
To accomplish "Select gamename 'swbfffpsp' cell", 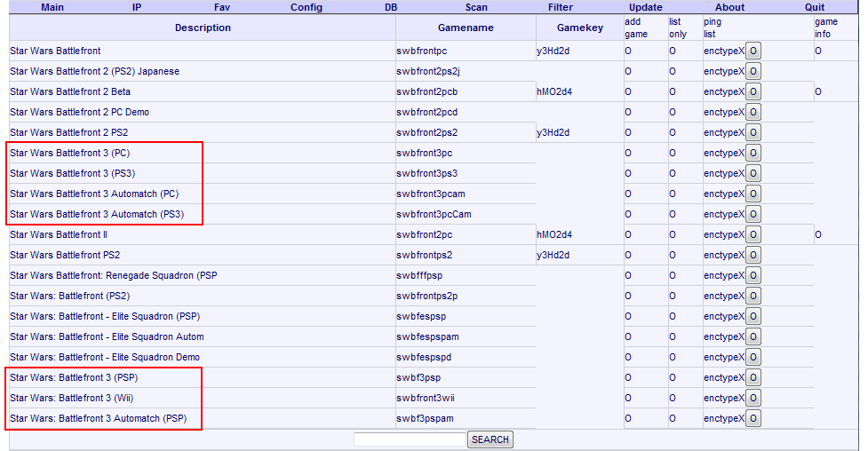I will (x=419, y=275).
